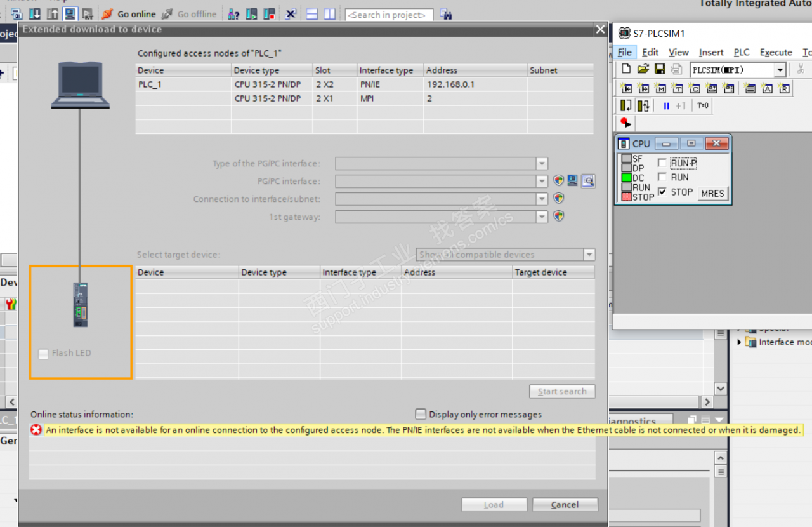Click Save icon in PLCSIM

point(660,69)
